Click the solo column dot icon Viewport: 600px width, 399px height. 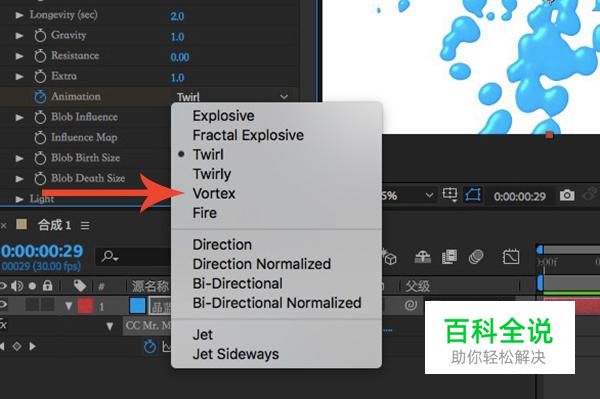[32, 286]
